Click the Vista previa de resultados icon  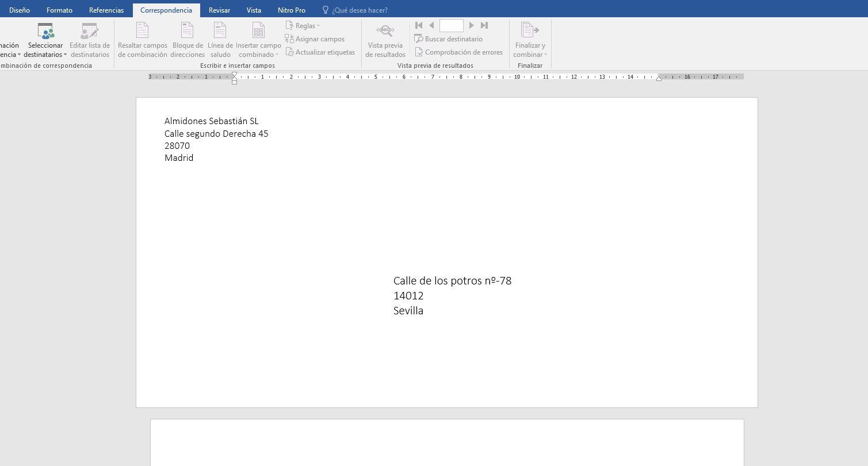[385, 32]
